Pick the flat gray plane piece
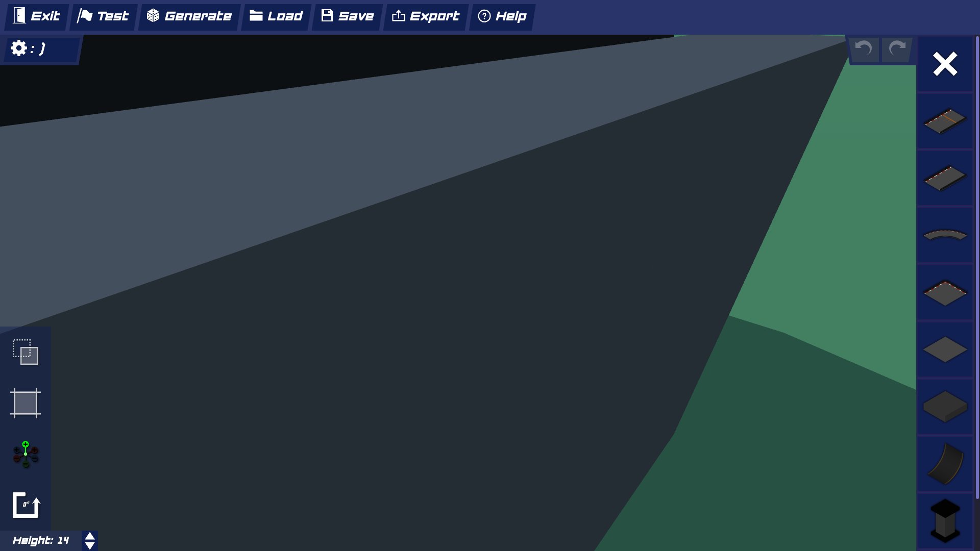This screenshot has width=980, height=551. (945, 349)
